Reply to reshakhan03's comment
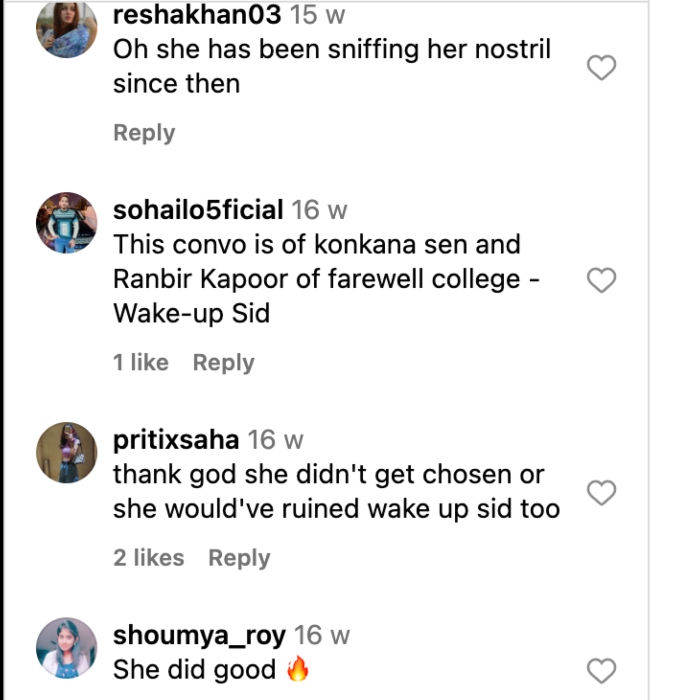 [x=144, y=133]
